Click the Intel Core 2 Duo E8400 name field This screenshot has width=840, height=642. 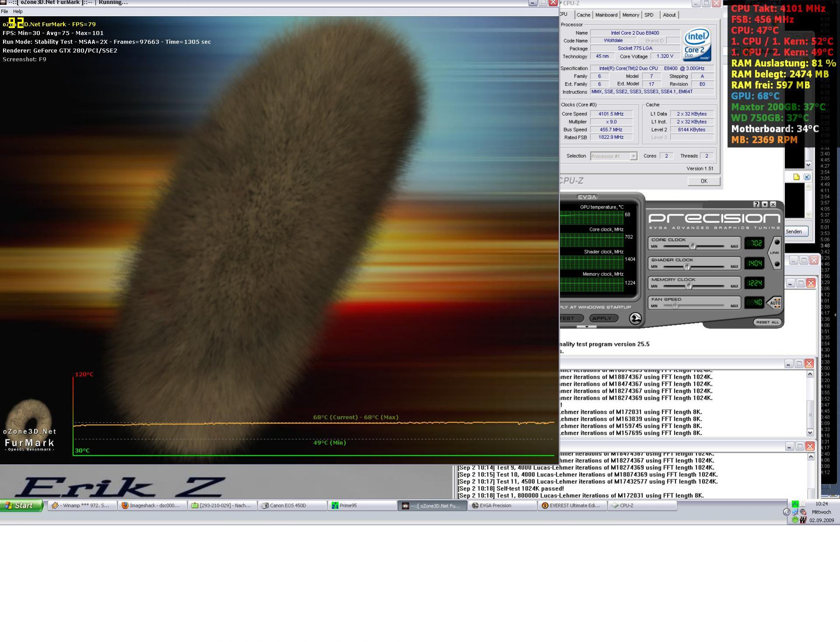pos(635,33)
